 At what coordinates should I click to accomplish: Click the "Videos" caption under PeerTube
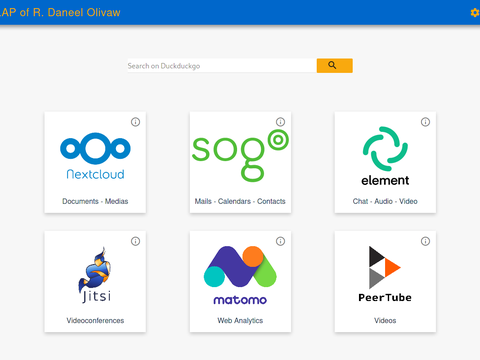point(385,321)
